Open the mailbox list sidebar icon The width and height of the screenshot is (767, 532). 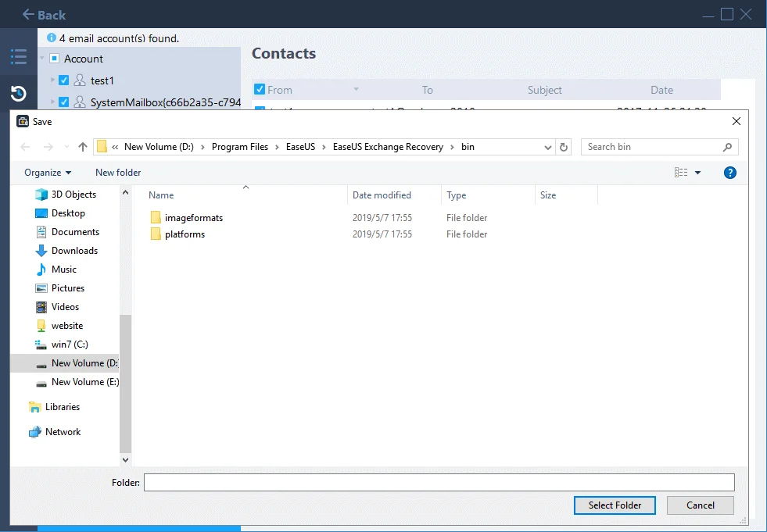click(19, 56)
